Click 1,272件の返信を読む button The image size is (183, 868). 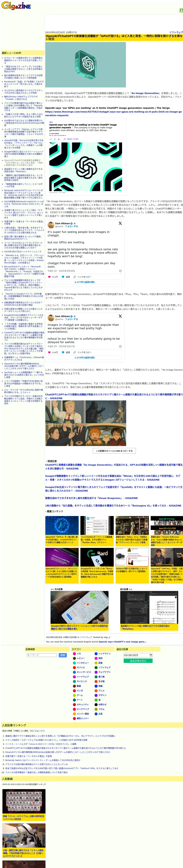85,357
